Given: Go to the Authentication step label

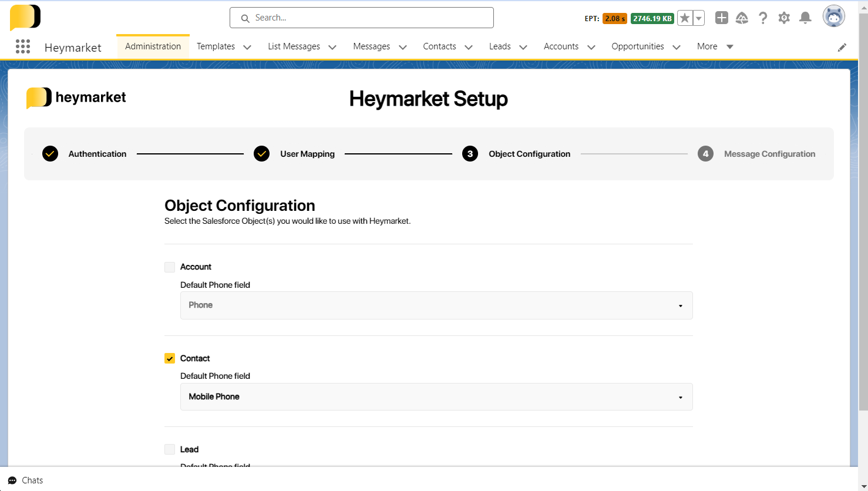Looking at the screenshot, I should (97, 154).
